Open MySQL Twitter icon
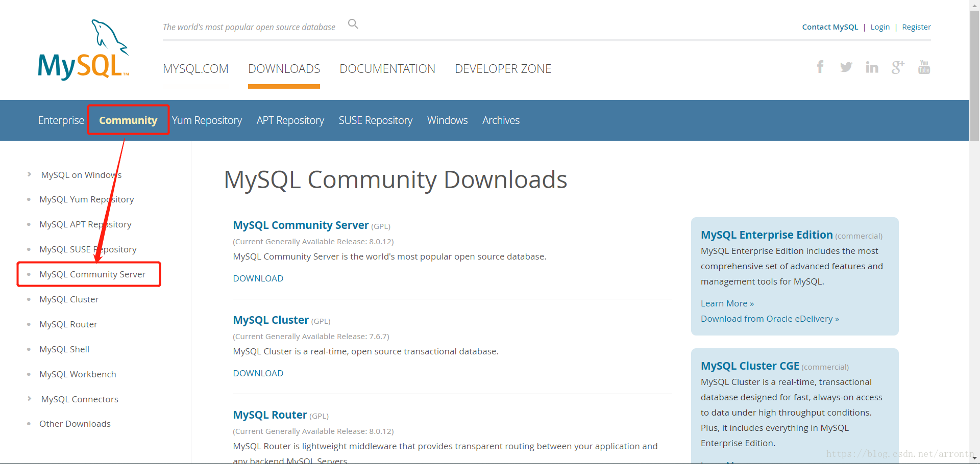The image size is (980, 464). [x=846, y=67]
